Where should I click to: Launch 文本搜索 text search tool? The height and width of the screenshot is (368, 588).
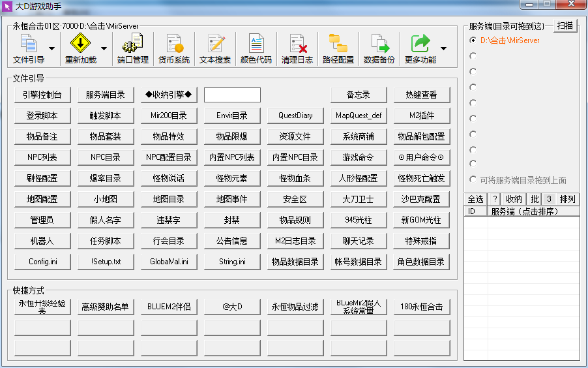[215, 48]
